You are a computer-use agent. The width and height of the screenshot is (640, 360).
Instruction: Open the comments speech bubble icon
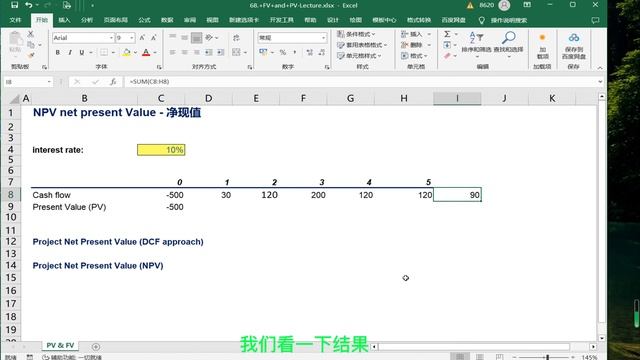pyautogui.click(x=595, y=20)
